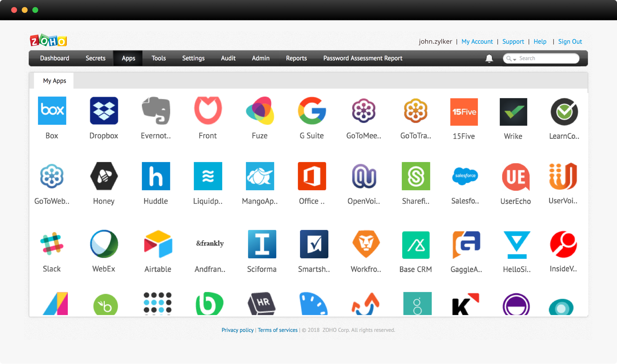Launch the ShareFile app
Image resolution: width=617 pixels, height=364 pixels.
[416, 176]
